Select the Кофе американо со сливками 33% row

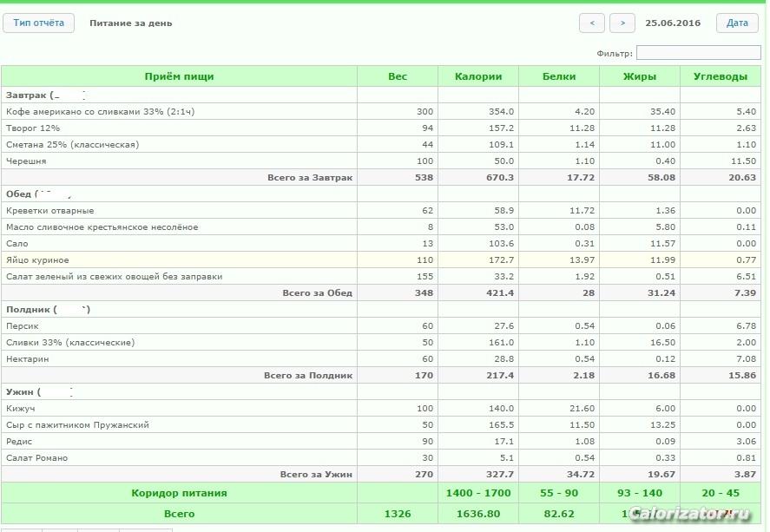tap(381, 111)
